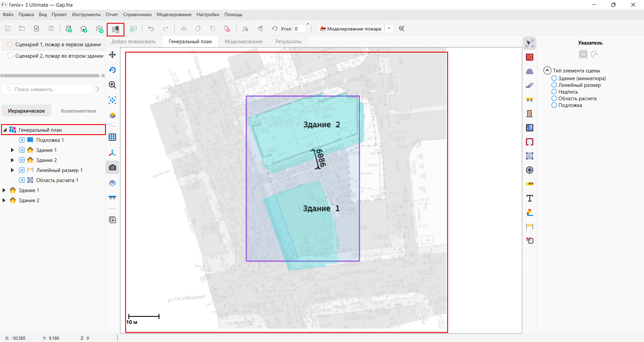Switch to Компонентное view
This screenshot has width=644, height=342.
pos(78,111)
